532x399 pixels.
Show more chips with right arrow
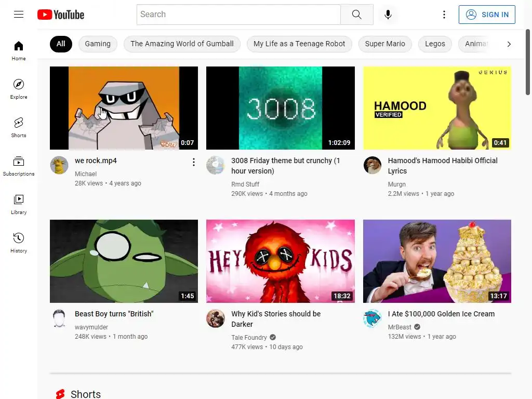[x=509, y=44]
